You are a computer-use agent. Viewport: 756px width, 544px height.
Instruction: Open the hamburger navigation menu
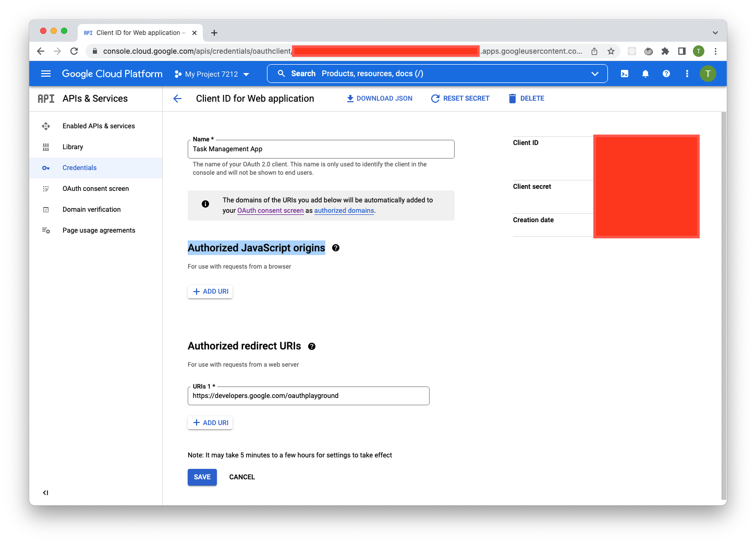[x=46, y=74]
